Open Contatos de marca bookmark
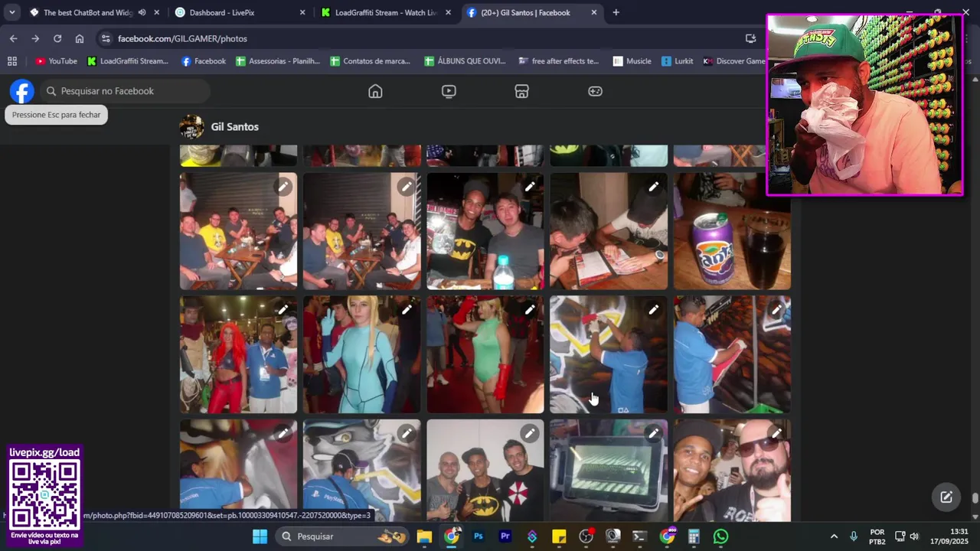Screen dimensions: 980x551 371,61
